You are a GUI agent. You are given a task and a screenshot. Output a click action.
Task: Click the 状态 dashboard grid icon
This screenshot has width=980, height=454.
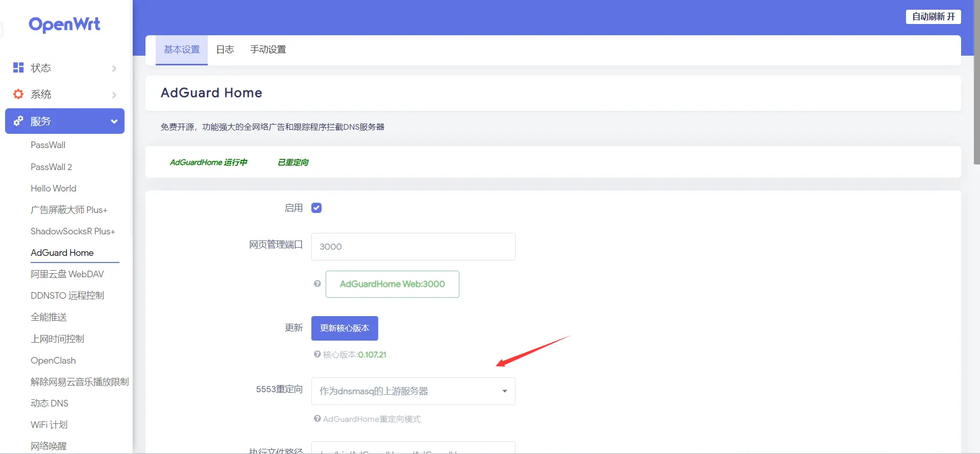click(x=18, y=67)
